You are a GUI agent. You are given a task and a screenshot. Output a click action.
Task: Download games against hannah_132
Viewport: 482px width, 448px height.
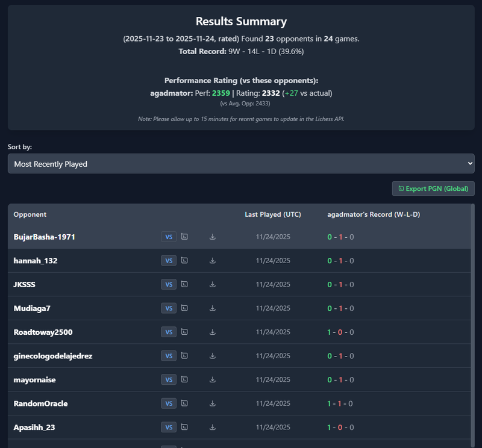point(213,261)
